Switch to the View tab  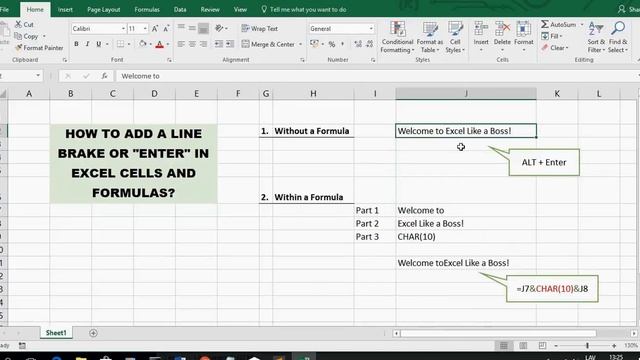click(x=240, y=9)
